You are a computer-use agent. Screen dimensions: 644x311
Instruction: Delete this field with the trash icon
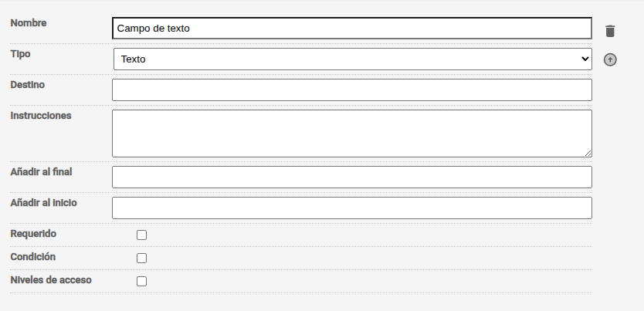(x=610, y=31)
